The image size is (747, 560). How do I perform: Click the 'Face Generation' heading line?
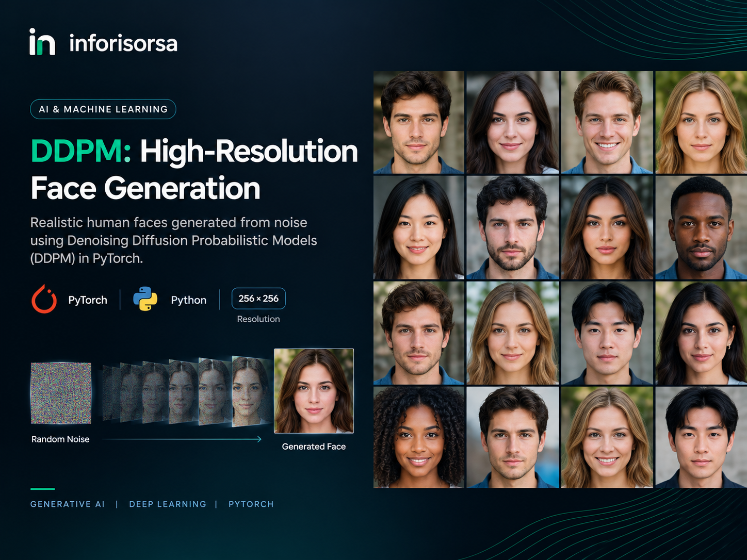[x=145, y=188]
